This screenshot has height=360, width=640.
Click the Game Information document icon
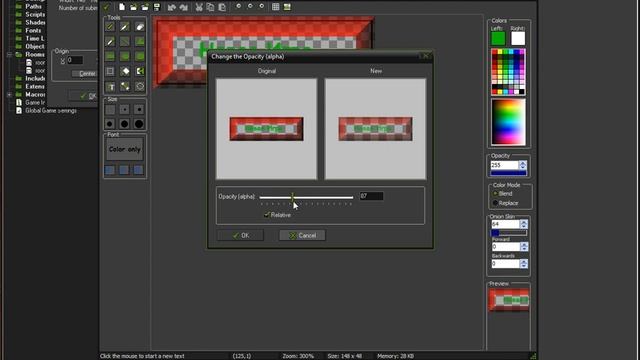pos(19,102)
